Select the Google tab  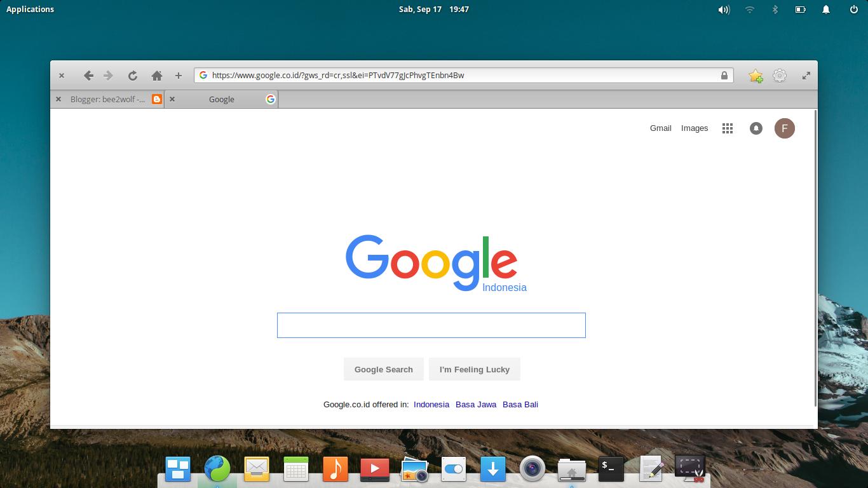click(x=222, y=99)
